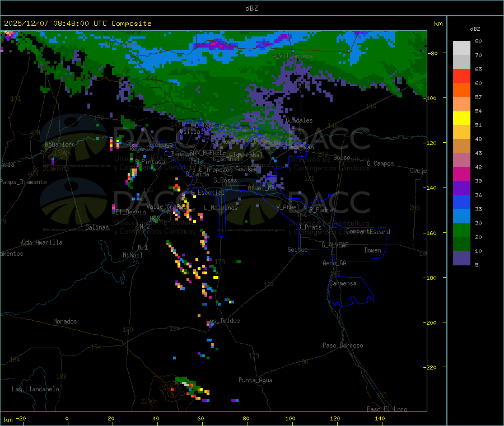504x426 pixels.
Task: Click the light blue 30-35 dBZ swatch
Action: (461, 216)
